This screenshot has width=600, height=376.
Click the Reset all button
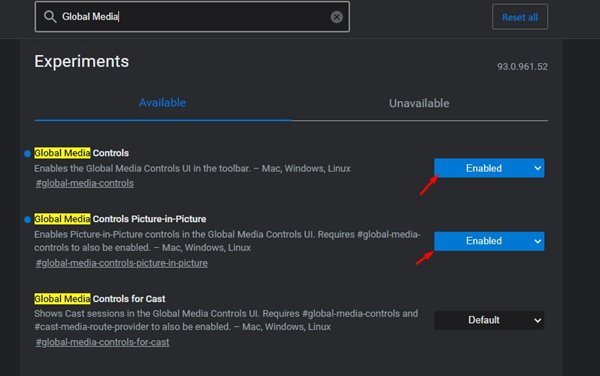(x=520, y=17)
